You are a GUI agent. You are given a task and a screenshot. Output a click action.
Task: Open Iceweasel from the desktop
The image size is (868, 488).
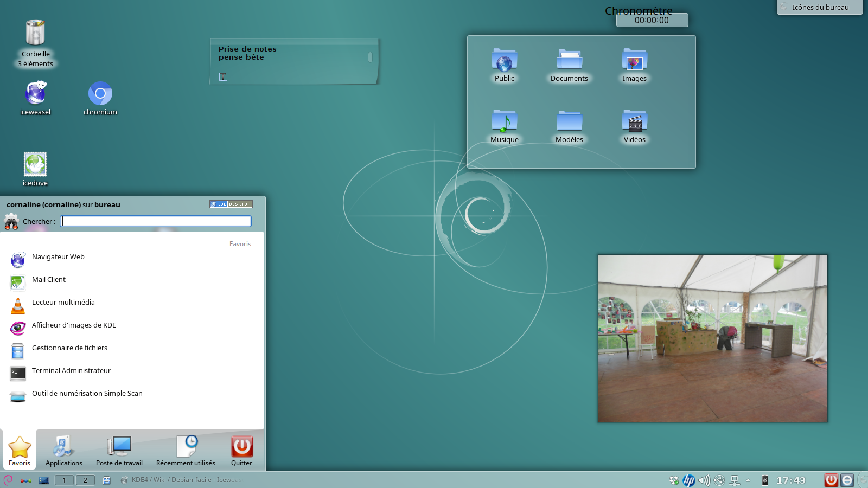click(35, 94)
